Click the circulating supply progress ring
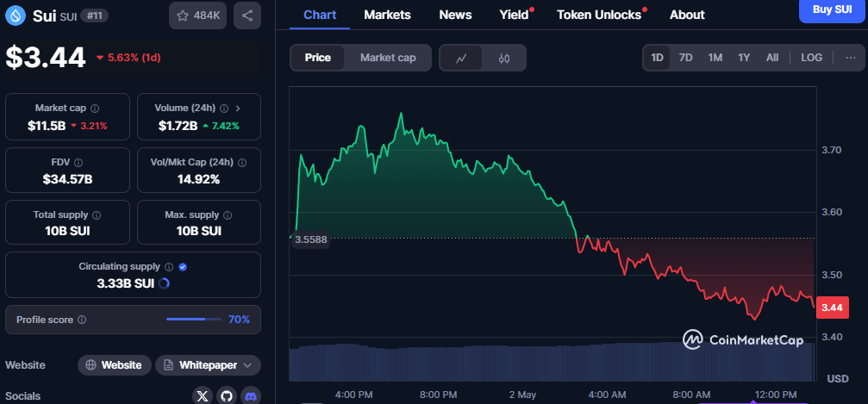The height and width of the screenshot is (404, 868). [x=164, y=283]
